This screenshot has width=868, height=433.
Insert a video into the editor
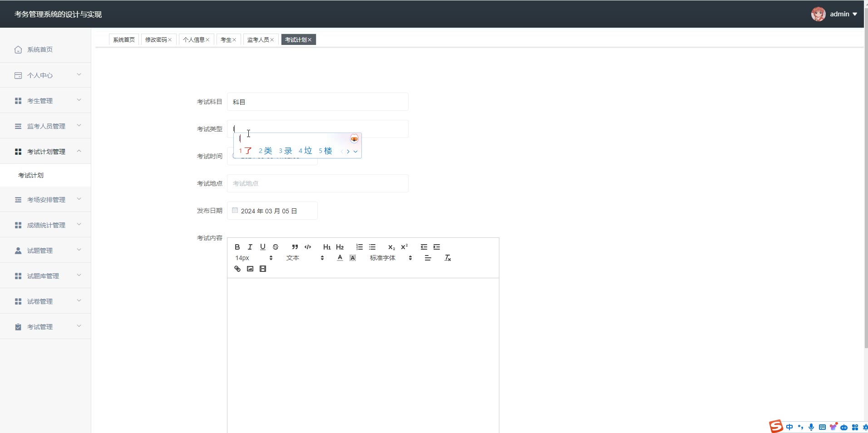(x=262, y=269)
